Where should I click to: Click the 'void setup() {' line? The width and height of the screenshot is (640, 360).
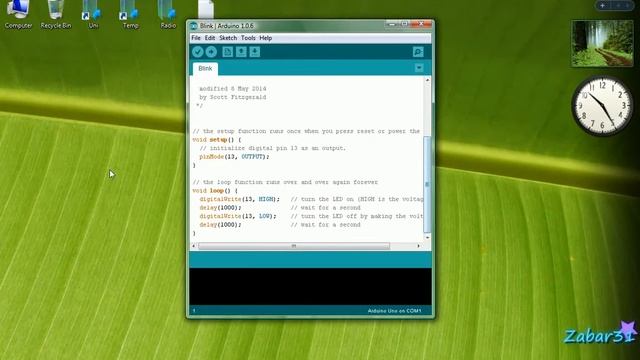217,140
